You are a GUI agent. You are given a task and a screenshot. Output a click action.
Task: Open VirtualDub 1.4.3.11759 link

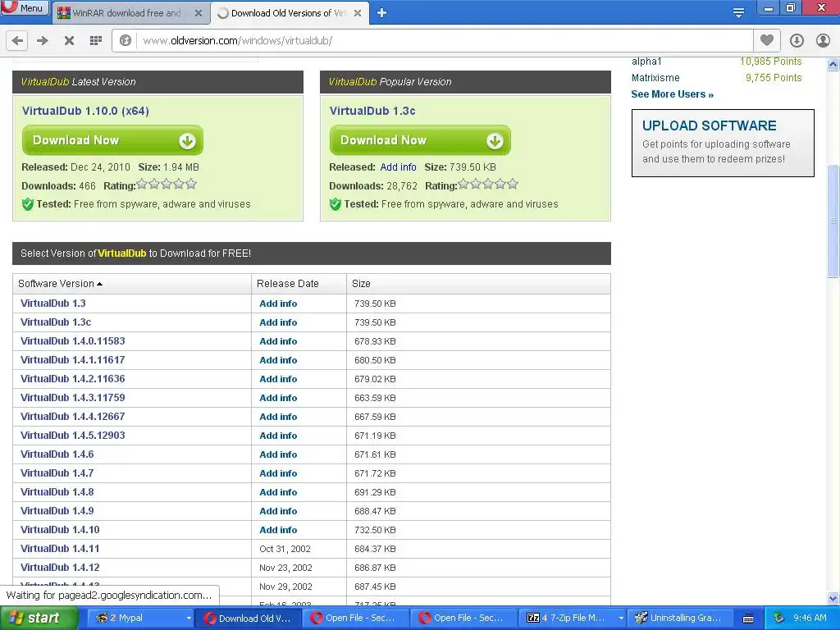click(72, 398)
